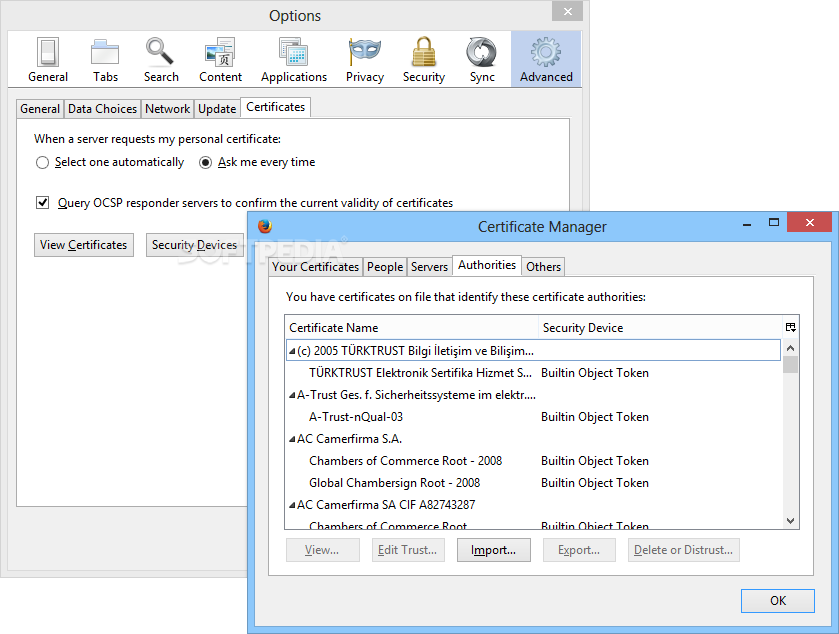Click the certificate list scroll up arrow

[790, 348]
